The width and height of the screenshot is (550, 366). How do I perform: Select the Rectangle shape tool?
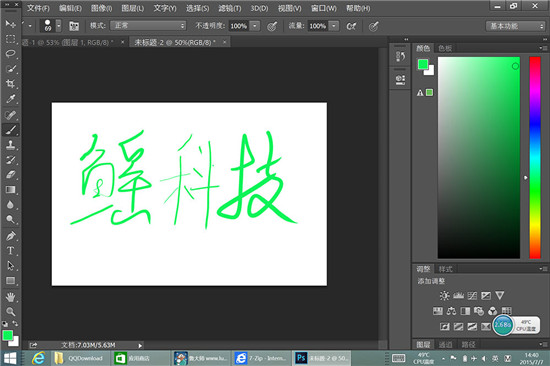(11, 281)
